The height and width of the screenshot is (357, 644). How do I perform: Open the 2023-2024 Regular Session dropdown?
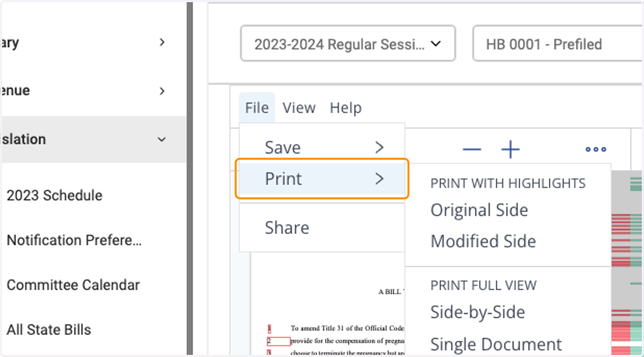click(348, 43)
